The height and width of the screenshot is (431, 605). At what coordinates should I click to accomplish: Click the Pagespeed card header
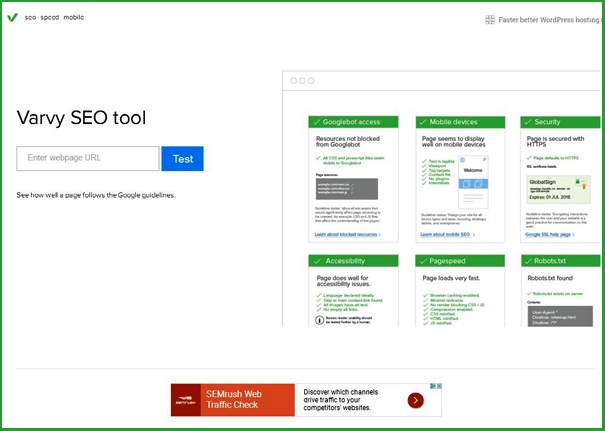pyautogui.click(x=460, y=261)
